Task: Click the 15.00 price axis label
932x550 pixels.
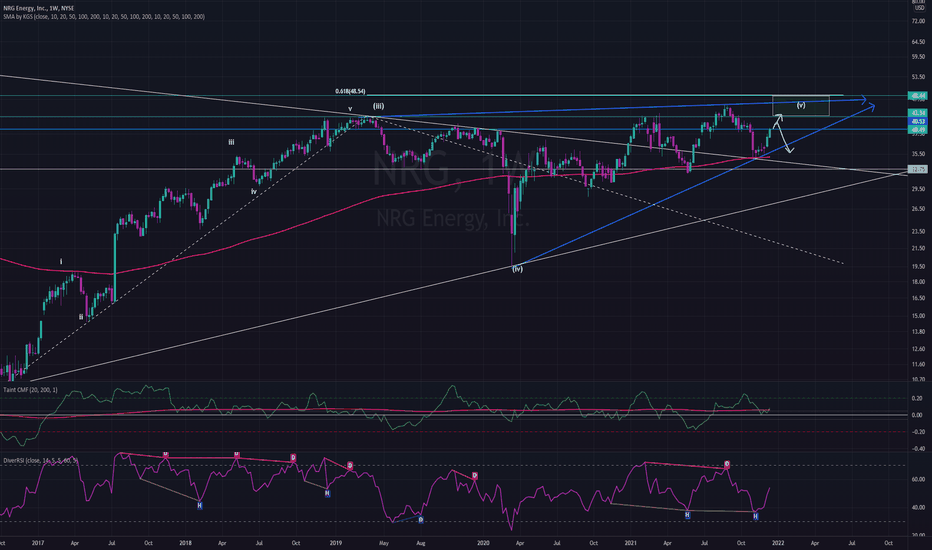Action: [x=918, y=316]
